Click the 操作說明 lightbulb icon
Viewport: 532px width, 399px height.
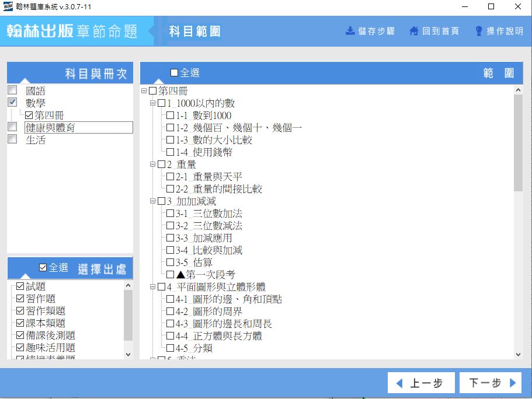pyautogui.click(x=478, y=31)
